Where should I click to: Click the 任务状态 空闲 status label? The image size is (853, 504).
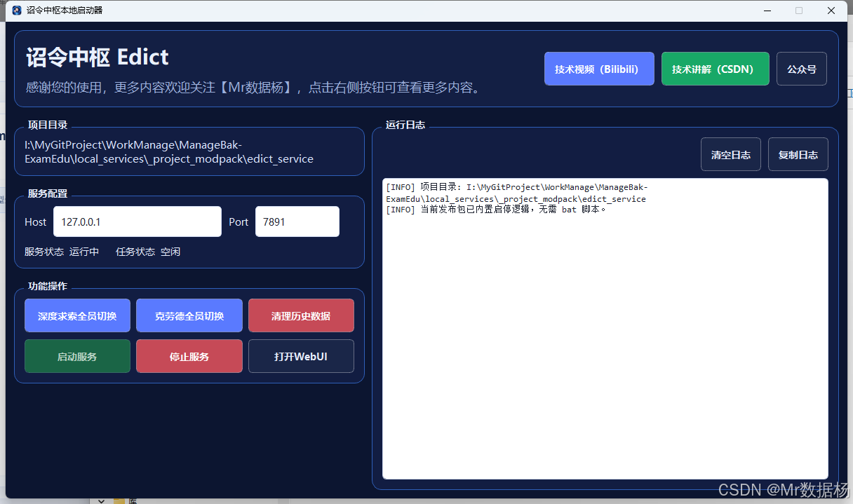tap(149, 252)
